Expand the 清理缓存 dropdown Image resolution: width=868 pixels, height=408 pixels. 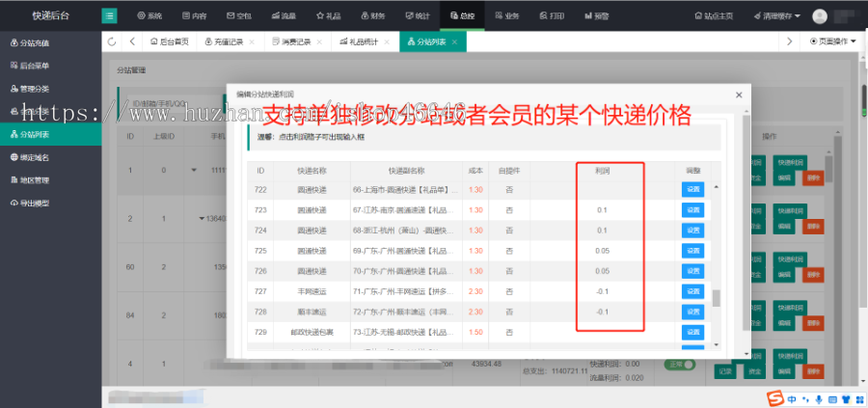click(777, 16)
